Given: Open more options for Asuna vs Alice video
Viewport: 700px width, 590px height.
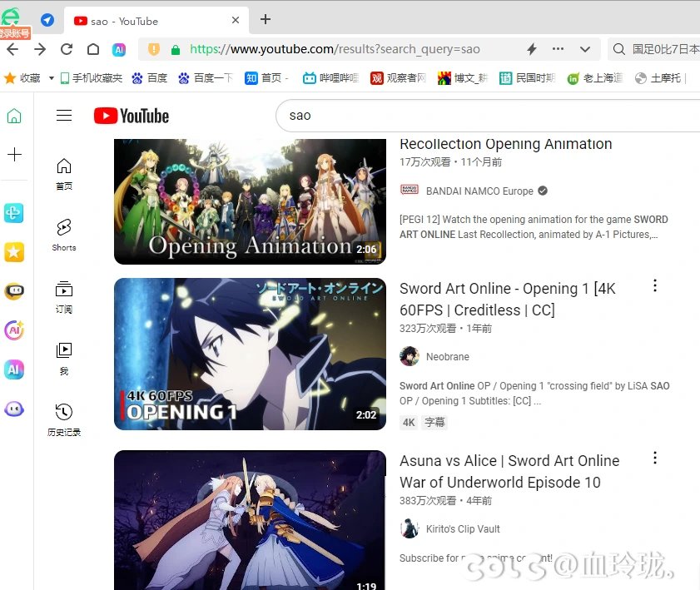Looking at the screenshot, I should tap(655, 458).
